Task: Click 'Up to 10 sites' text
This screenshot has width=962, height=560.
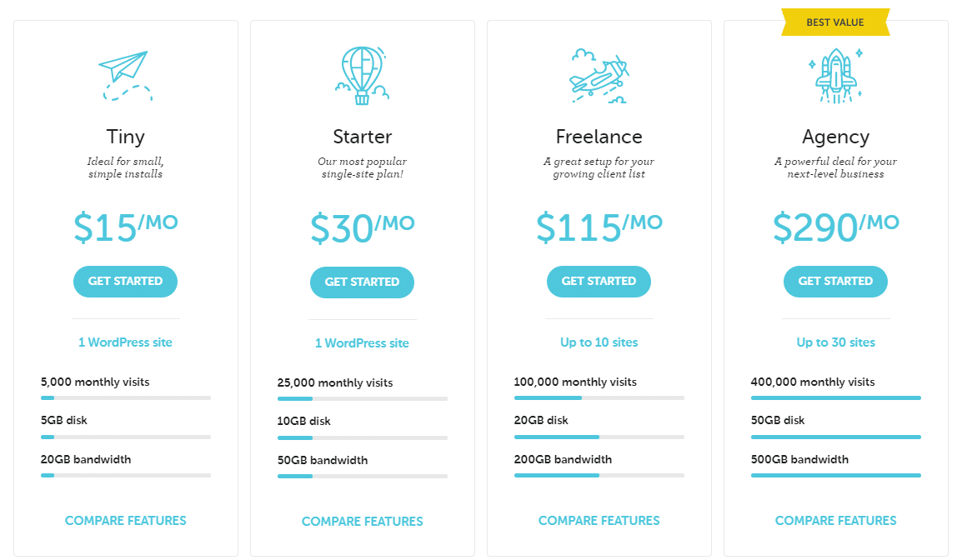Action: [x=599, y=342]
